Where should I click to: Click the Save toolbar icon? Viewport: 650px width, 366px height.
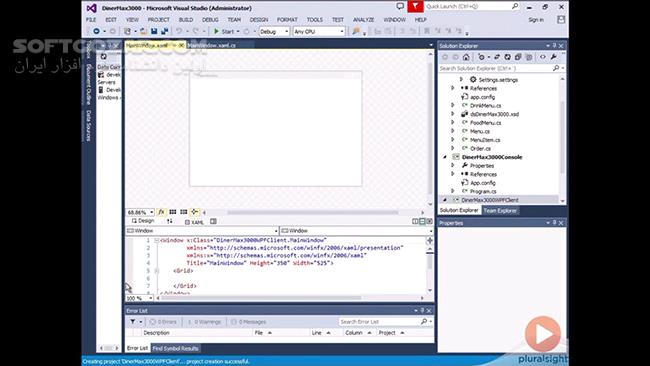154,31
